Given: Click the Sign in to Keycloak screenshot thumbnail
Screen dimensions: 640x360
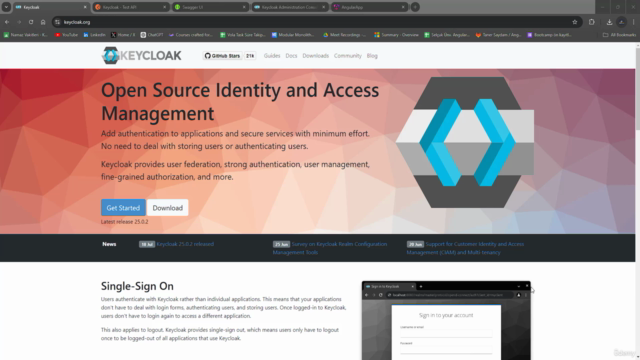Looking at the screenshot, I should point(446,320).
